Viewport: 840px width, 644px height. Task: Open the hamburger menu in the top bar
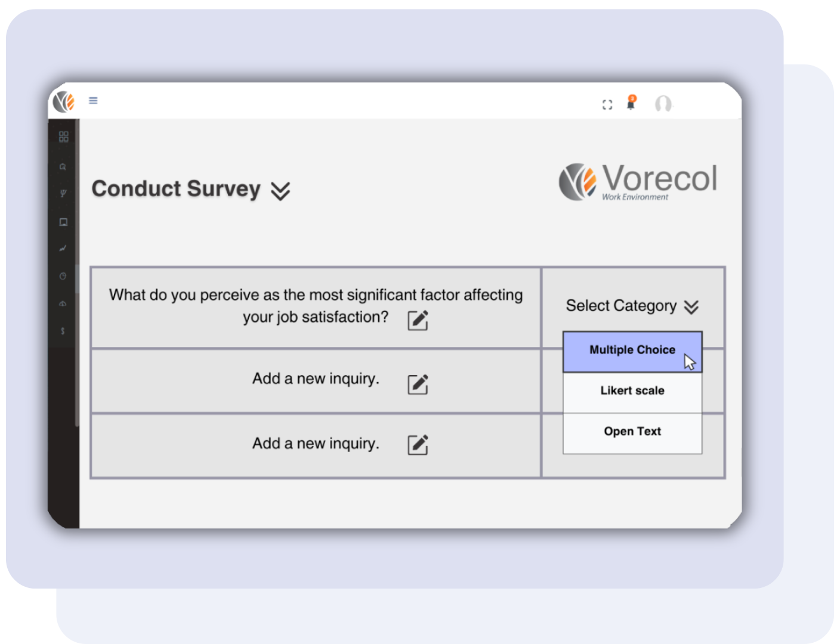[93, 100]
